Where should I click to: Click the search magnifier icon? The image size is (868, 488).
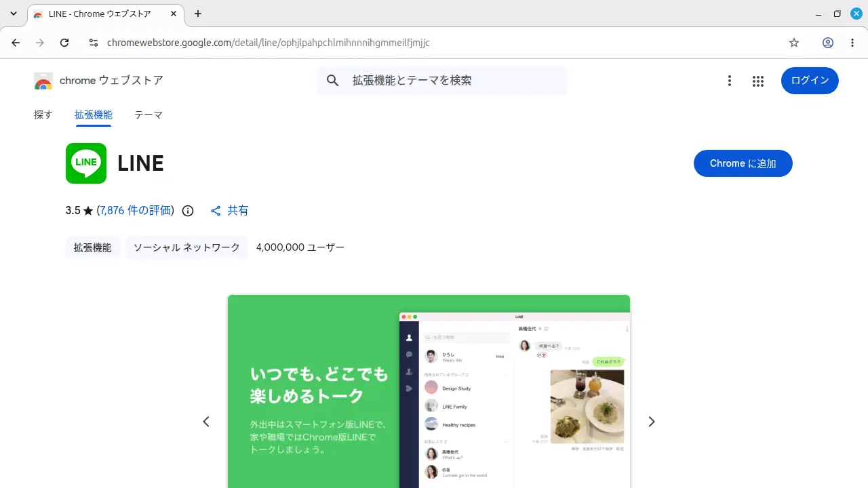point(332,81)
